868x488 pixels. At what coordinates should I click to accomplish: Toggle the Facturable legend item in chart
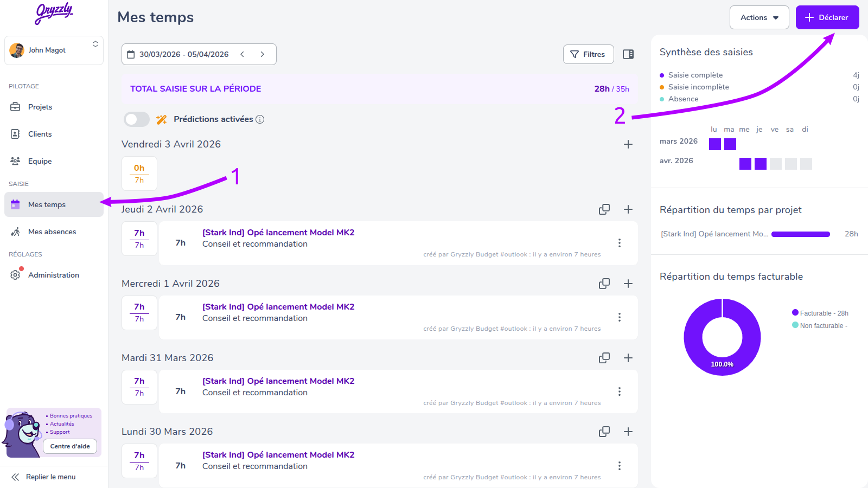820,313
